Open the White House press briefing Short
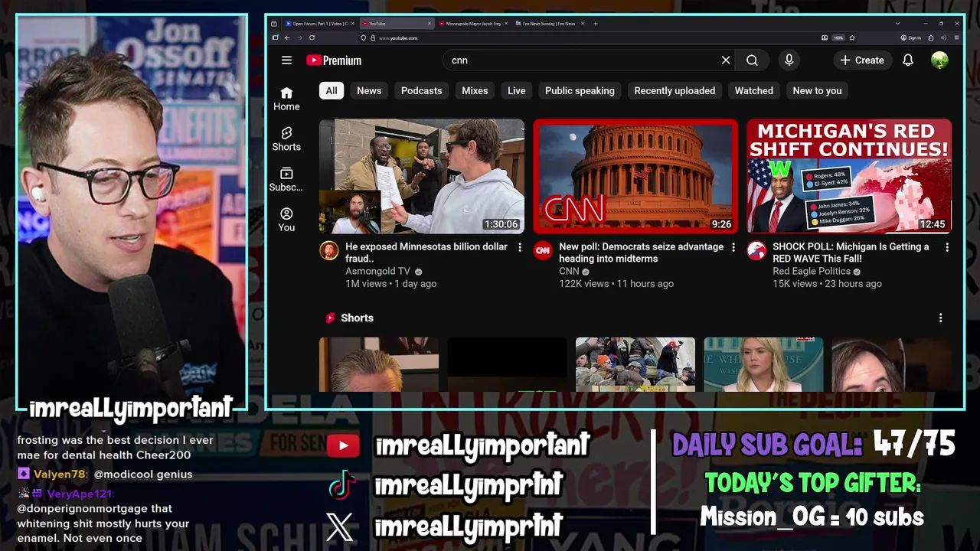This screenshot has width=980, height=551. [x=763, y=364]
